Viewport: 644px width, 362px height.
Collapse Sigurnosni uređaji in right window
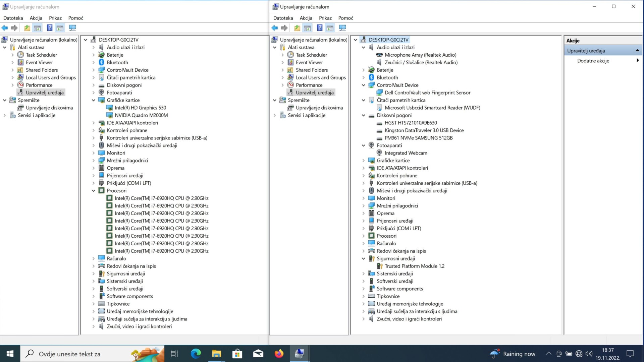tap(363, 258)
